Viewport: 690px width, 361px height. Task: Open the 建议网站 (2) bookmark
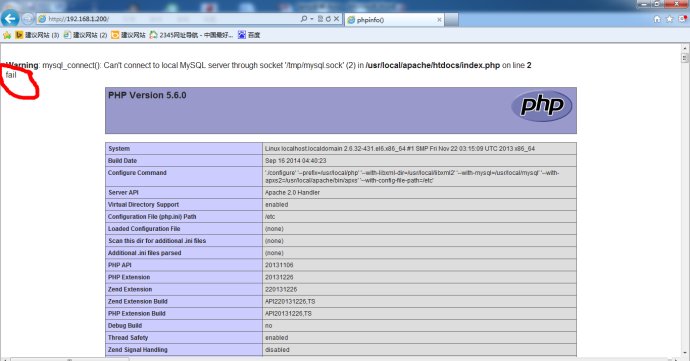[85, 35]
